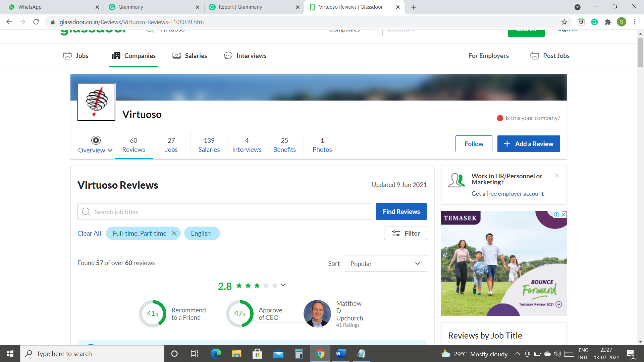Open the Salaries navigation item
Image resolution: width=644 pixels, height=362 pixels.
click(x=190, y=56)
